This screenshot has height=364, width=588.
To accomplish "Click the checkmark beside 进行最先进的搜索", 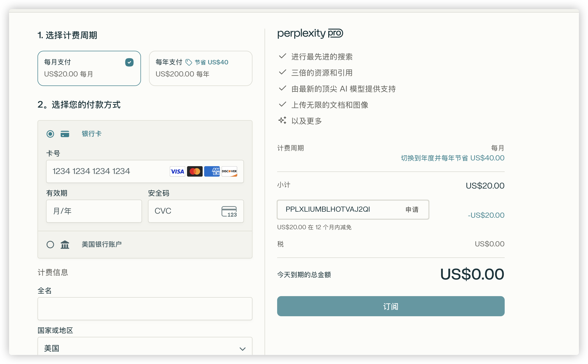I will coord(283,56).
